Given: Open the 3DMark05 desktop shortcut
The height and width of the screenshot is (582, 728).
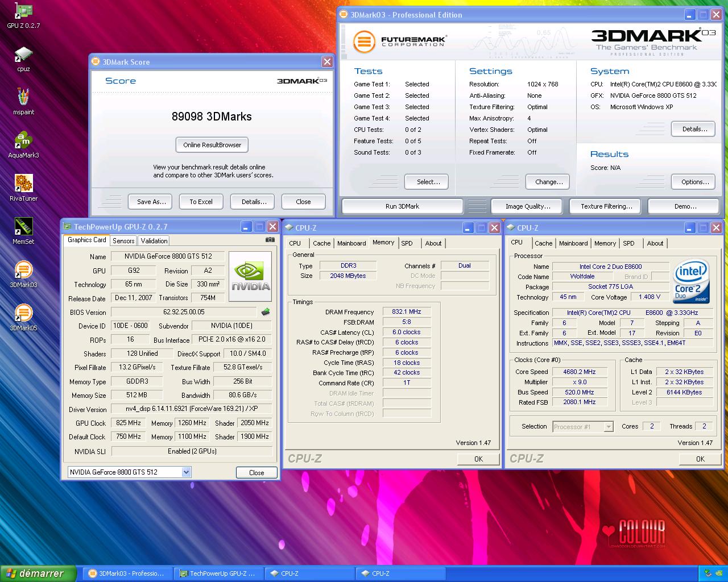Looking at the screenshot, I should point(23,318).
